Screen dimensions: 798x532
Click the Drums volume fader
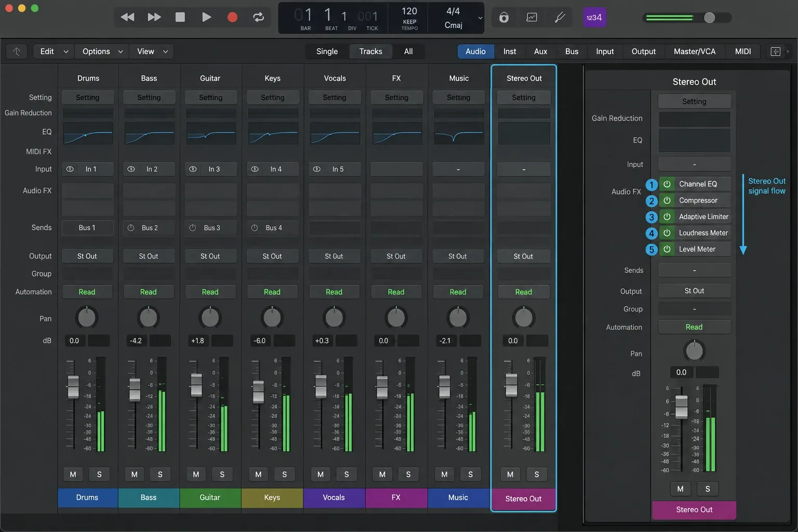coord(73,387)
